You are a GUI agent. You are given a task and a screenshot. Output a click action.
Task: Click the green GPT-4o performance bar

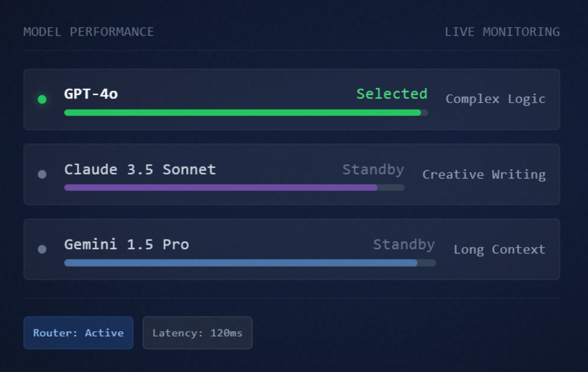pos(242,113)
